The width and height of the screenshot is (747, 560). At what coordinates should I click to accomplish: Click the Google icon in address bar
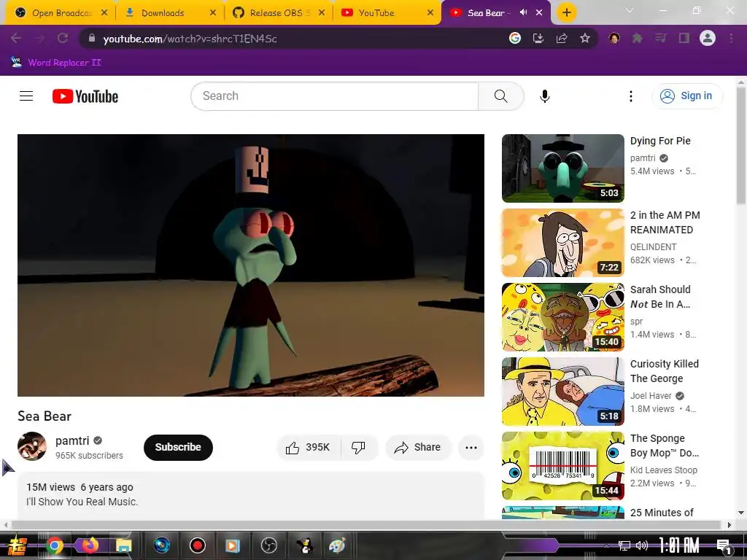[514, 38]
